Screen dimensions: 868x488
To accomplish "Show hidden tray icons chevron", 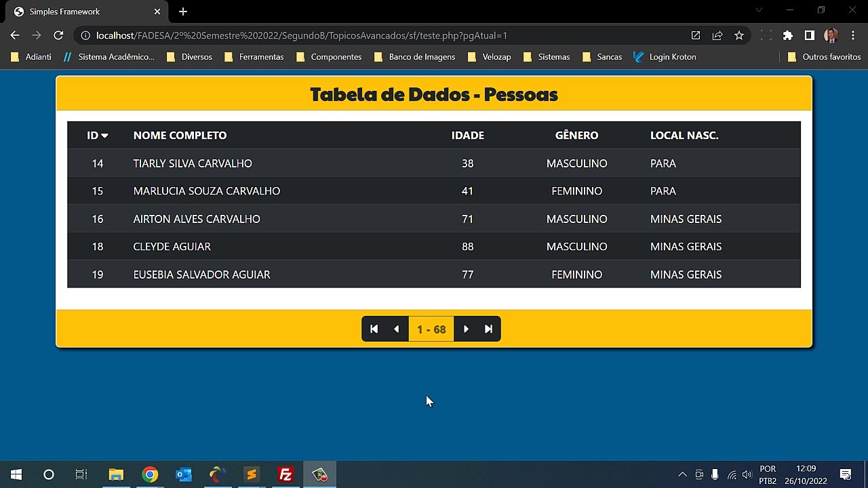I will (x=682, y=474).
